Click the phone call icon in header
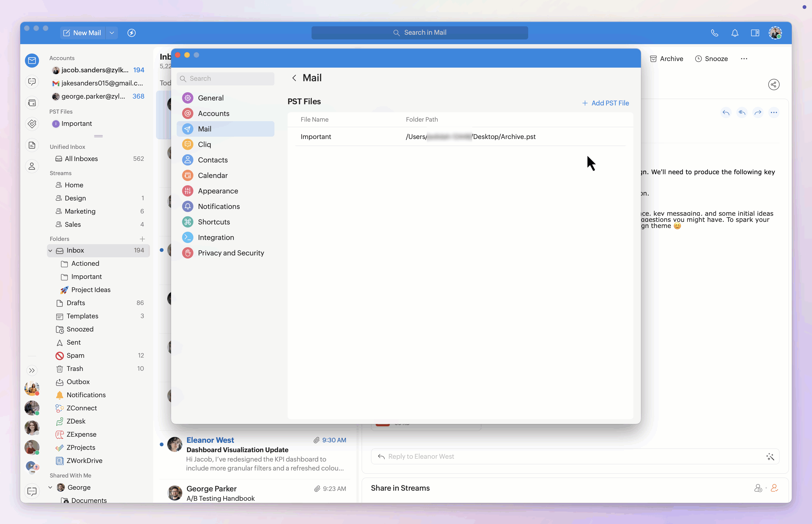The width and height of the screenshot is (812, 524). [x=715, y=33]
